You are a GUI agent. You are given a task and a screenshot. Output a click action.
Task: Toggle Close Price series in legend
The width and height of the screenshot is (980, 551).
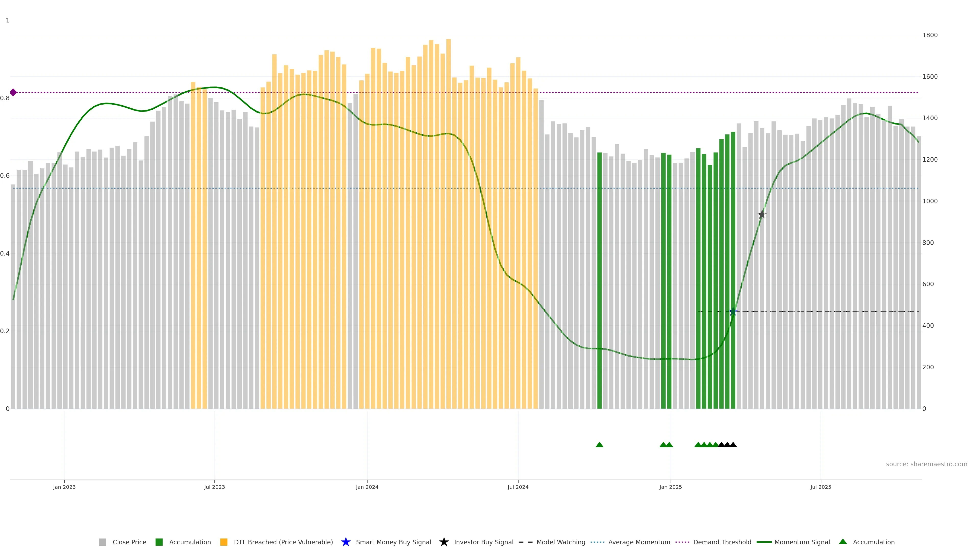pyautogui.click(x=129, y=542)
